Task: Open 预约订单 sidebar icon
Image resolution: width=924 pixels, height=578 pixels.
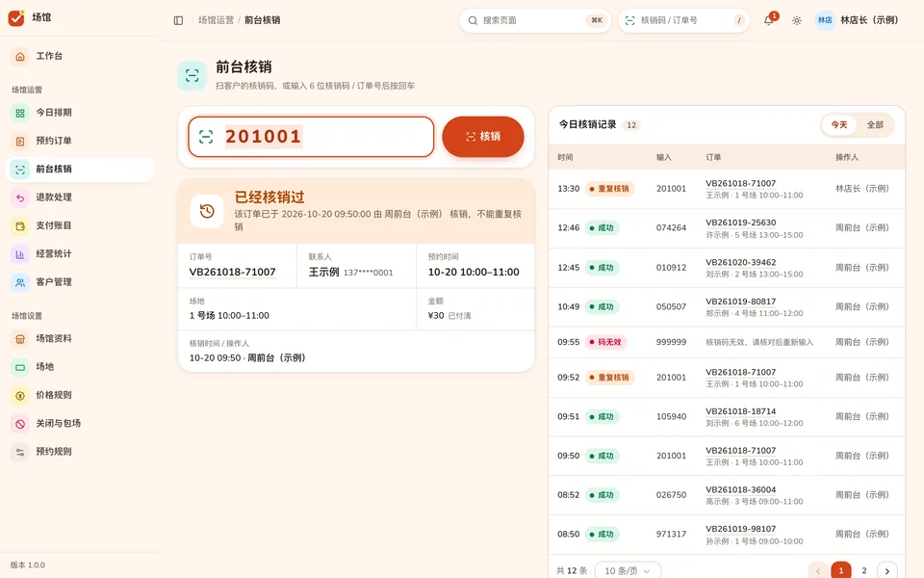Action: 20,141
